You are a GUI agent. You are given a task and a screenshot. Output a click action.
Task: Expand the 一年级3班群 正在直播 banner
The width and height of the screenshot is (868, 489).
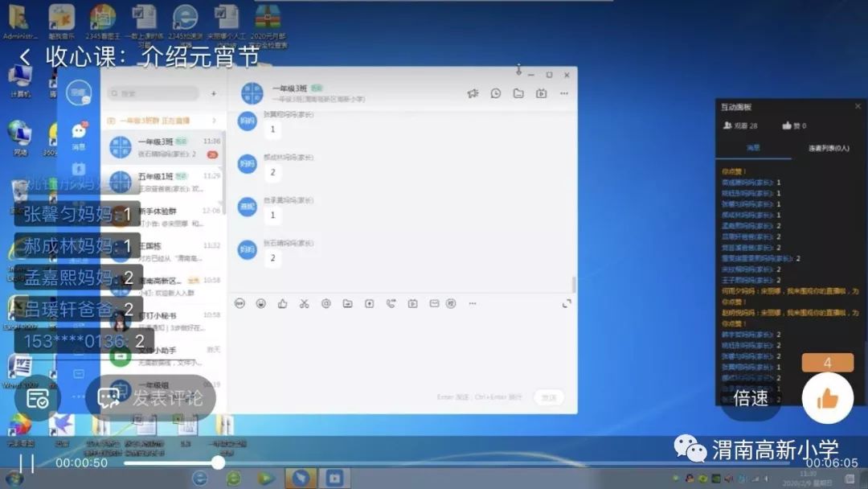[x=162, y=120]
